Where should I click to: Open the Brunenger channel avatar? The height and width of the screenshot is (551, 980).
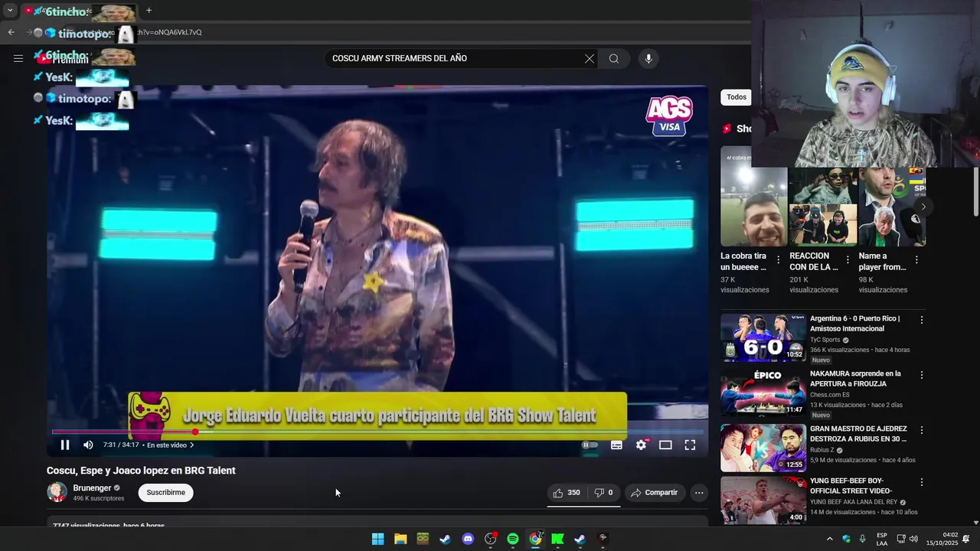(57, 492)
